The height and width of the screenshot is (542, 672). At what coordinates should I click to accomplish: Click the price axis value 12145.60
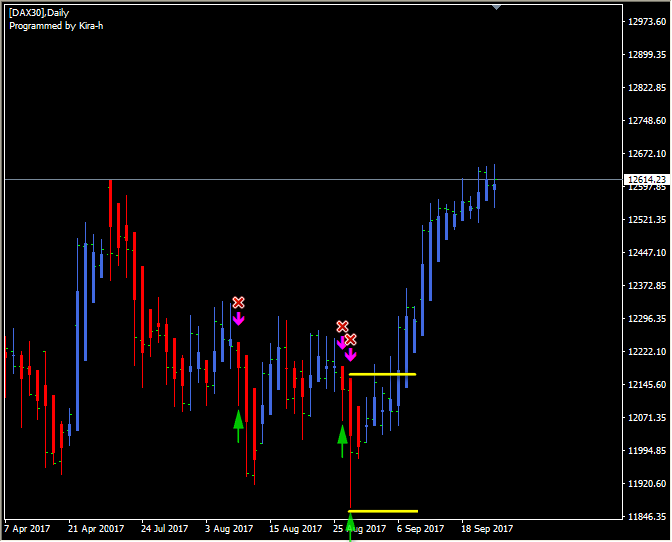point(647,385)
